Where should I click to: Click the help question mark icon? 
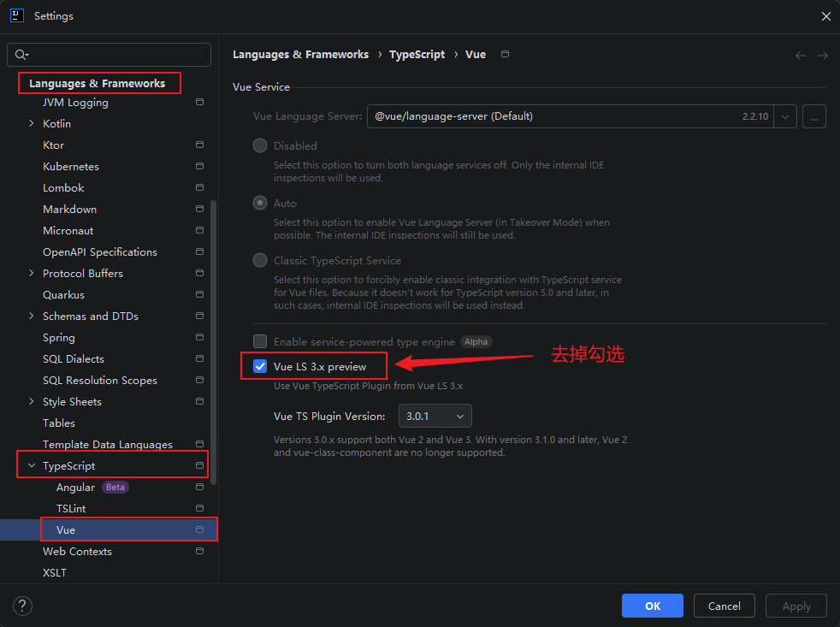pyautogui.click(x=22, y=606)
